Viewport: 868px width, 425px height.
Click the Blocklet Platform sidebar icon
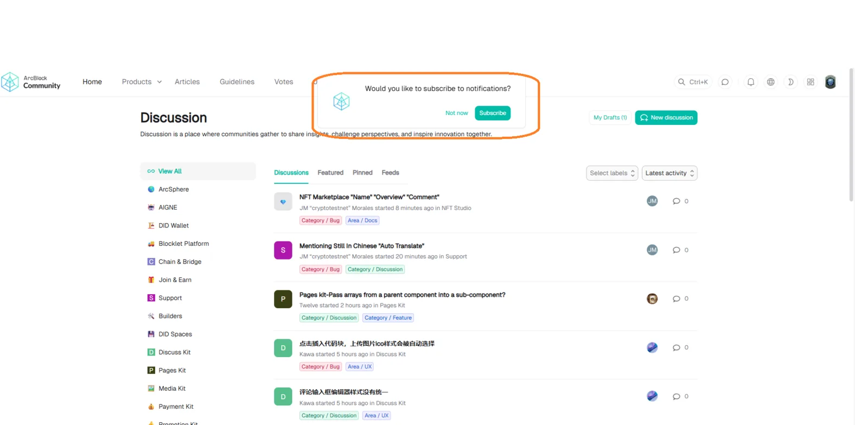[x=151, y=244]
